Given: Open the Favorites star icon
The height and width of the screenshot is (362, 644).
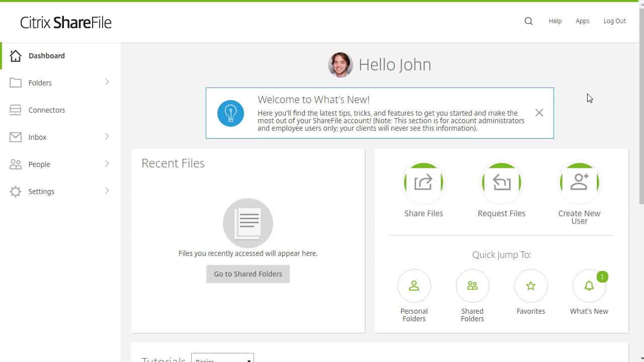Looking at the screenshot, I should coord(531,286).
